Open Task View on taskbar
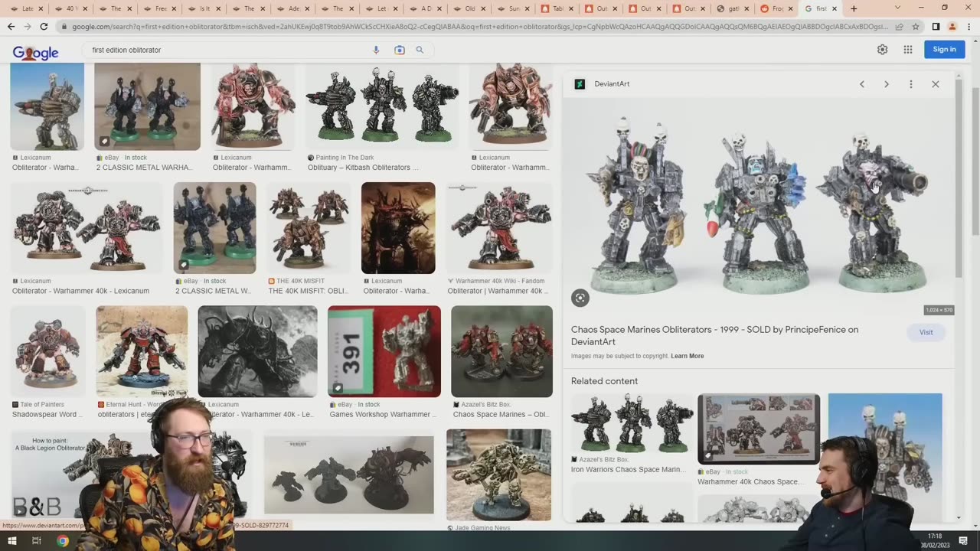This screenshot has height=551, width=980. pyautogui.click(x=36, y=541)
